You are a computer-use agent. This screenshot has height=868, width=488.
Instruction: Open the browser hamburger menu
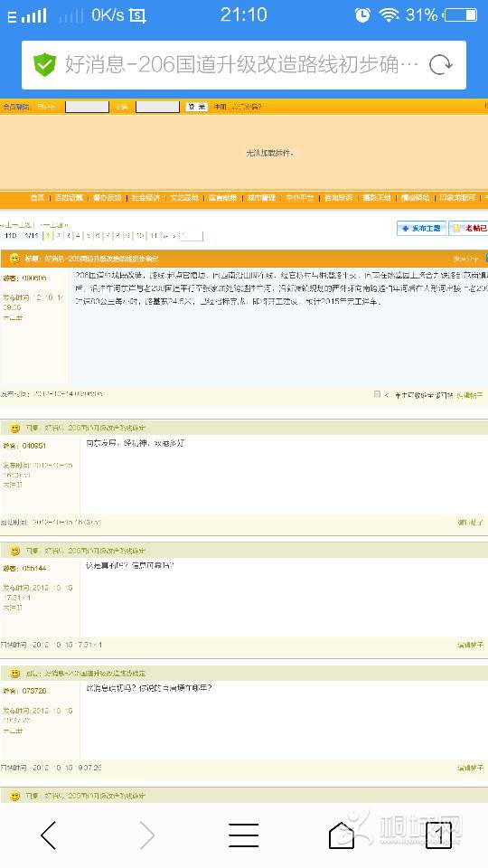point(243,835)
